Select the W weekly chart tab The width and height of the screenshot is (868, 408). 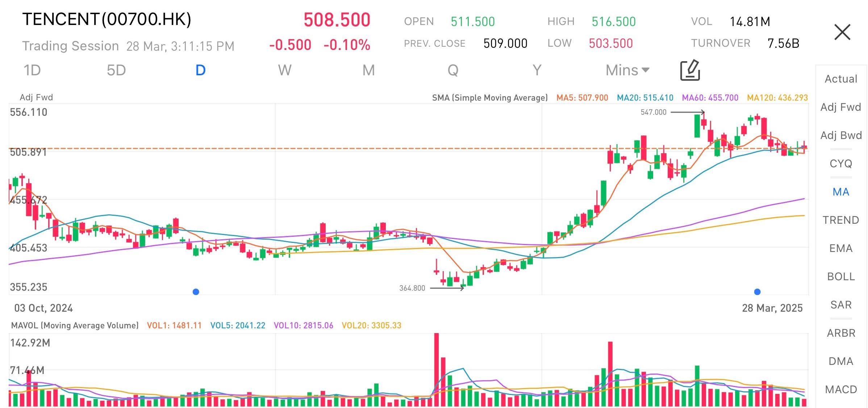[285, 70]
